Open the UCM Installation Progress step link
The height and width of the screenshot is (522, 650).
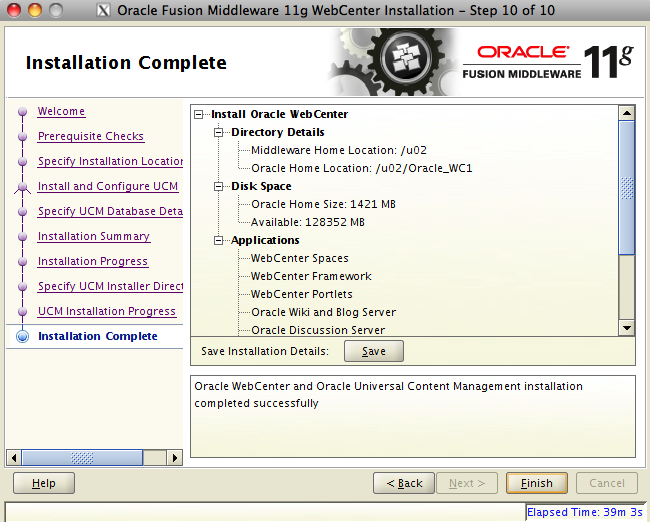(x=106, y=311)
